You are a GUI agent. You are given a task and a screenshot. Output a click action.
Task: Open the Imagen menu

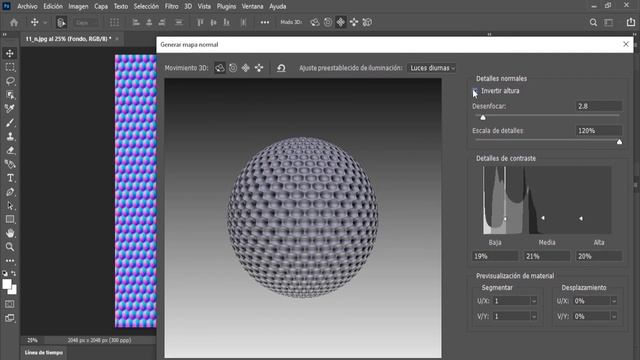click(78, 7)
